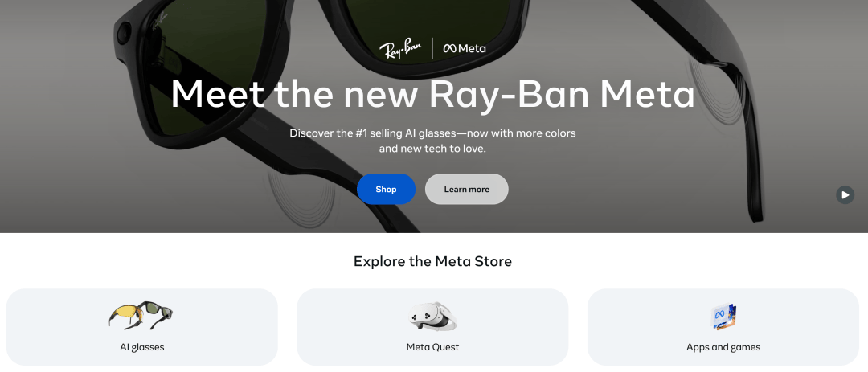Open the Apps and games text label
This screenshot has width=868, height=372.
pos(723,348)
